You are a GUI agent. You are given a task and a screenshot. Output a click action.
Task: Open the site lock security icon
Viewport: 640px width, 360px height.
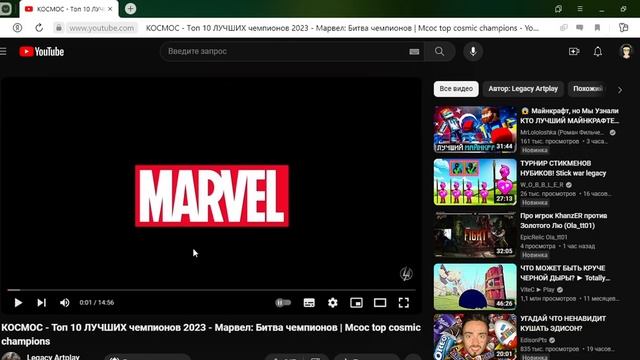pos(59,28)
